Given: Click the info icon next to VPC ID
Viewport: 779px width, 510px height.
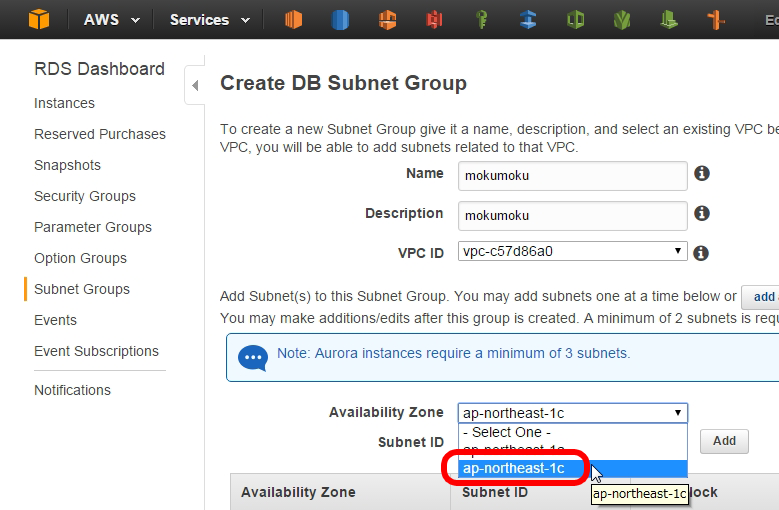Looking at the screenshot, I should tap(701, 253).
